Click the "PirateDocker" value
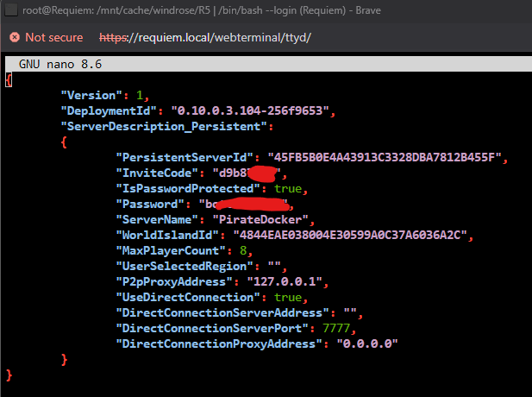The height and width of the screenshot is (397, 532). tap(260, 220)
